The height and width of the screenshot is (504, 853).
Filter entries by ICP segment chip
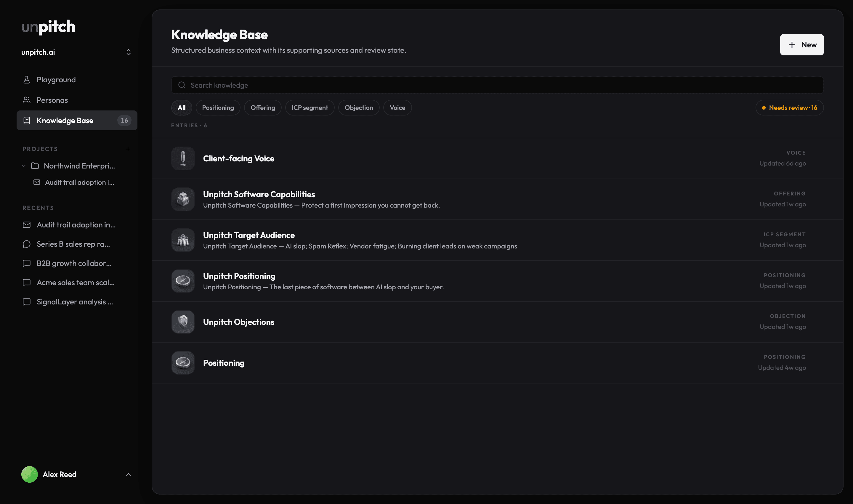[x=310, y=107]
